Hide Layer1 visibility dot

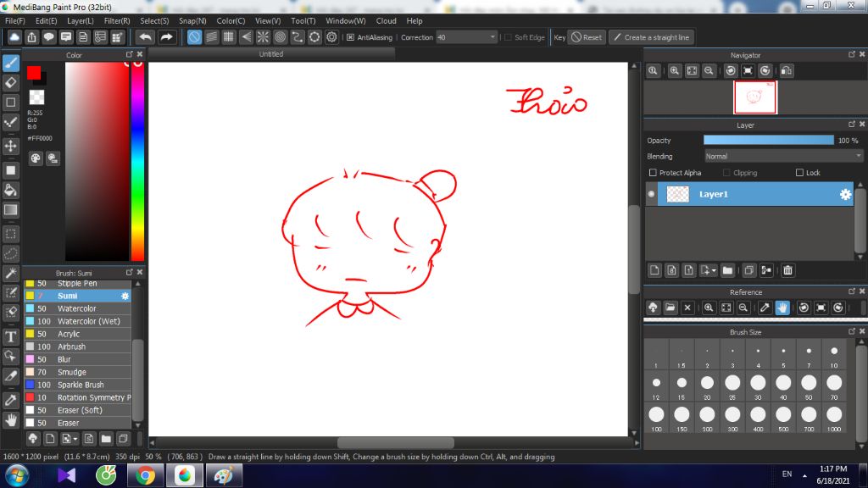click(652, 194)
